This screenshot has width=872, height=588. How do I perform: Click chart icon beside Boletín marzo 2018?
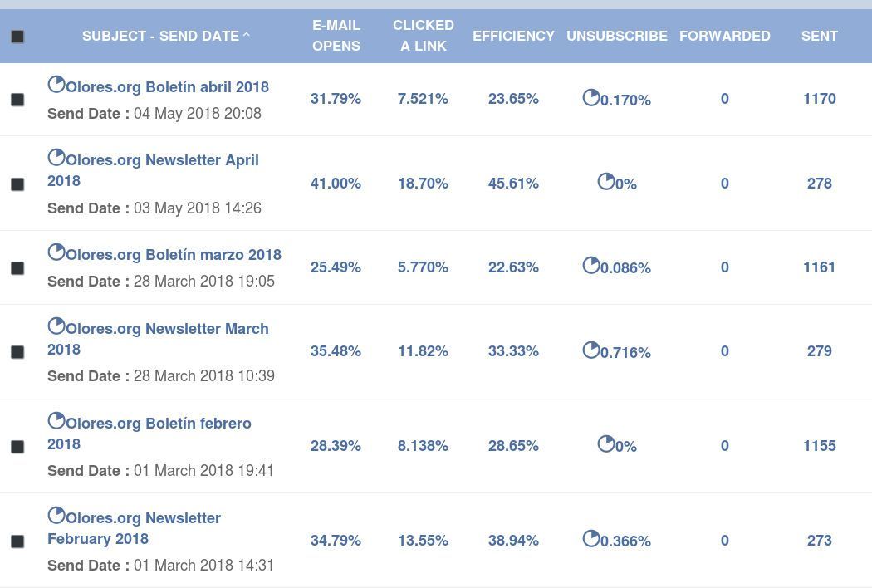(56, 252)
